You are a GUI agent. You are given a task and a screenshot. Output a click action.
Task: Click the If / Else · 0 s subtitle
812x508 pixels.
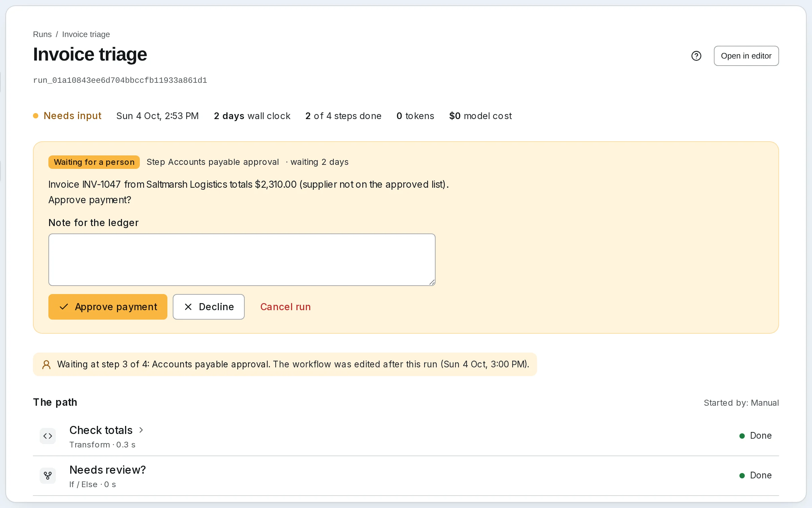click(93, 484)
